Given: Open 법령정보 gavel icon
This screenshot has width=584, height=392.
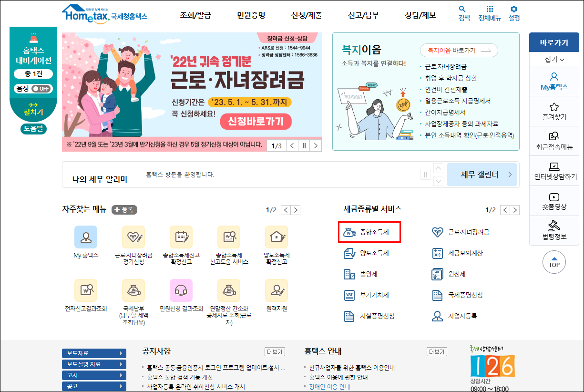Looking at the screenshot, I should click(554, 230).
